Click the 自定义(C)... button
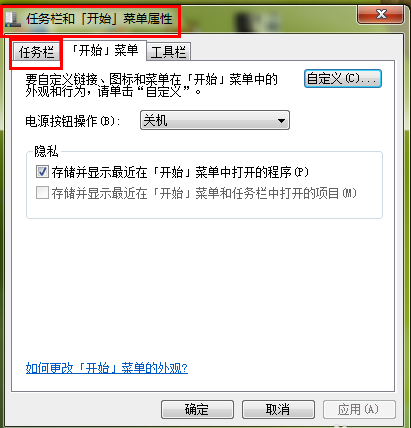 343,79
